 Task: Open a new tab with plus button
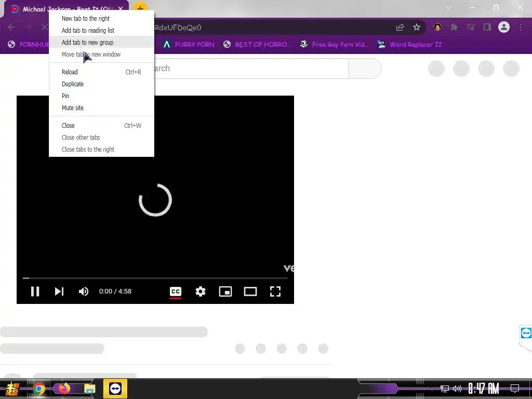[x=140, y=8]
